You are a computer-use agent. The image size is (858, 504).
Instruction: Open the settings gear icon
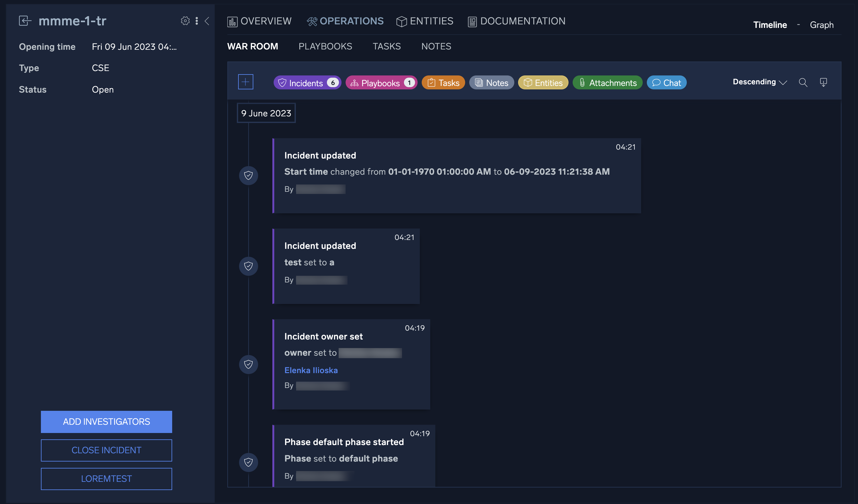coord(185,21)
